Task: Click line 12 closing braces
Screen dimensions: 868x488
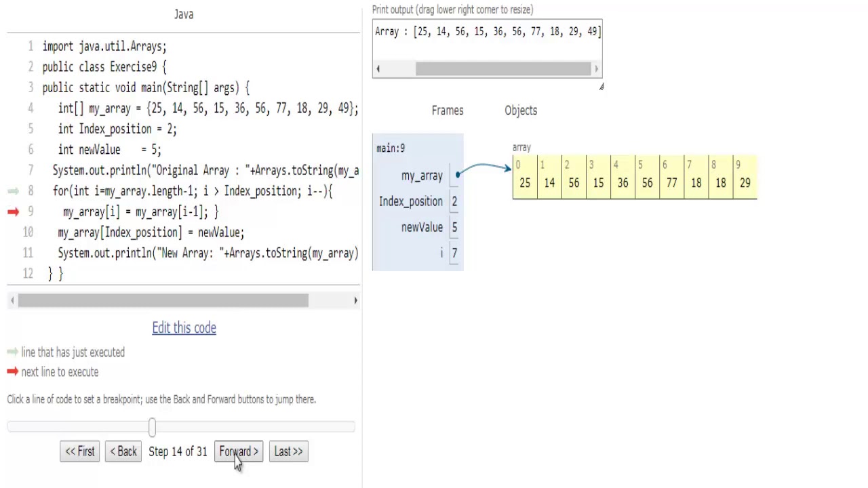Action: point(56,274)
